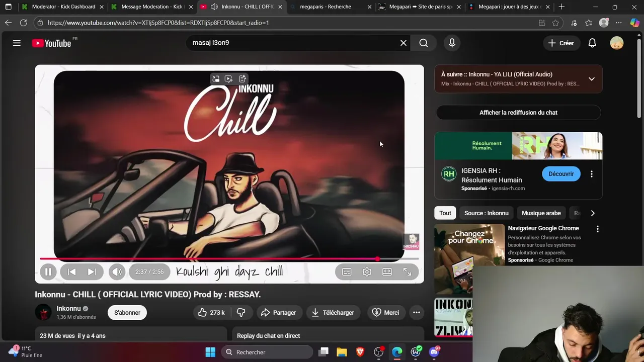The image size is (644, 362).
Task: Switch to theater mode
Action: 387,272
